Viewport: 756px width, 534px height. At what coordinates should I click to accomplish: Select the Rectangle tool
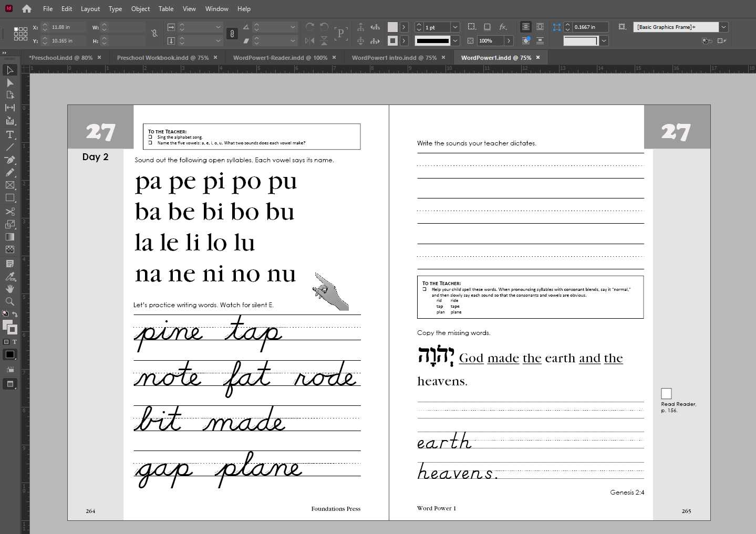click(x=10, y=198)
